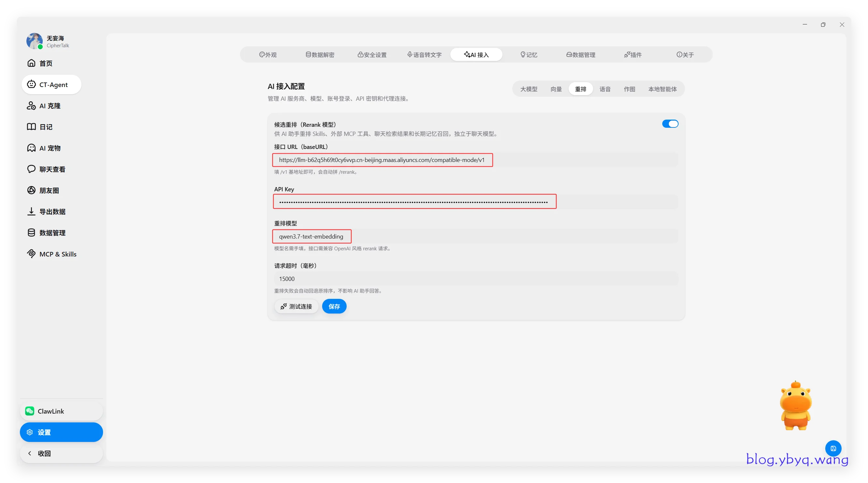This screenshot has width=868, height=483.
Task: Click the orange hippo pet mascot
Action: (796, 406)
